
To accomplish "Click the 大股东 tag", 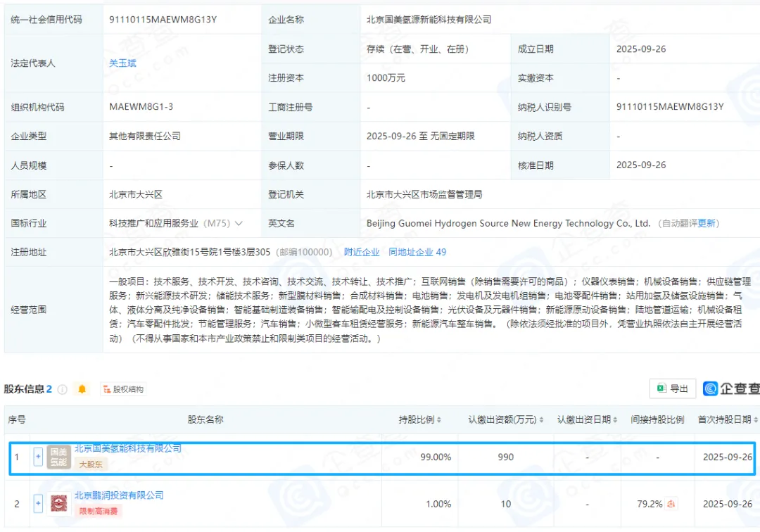I will (91, 464).
